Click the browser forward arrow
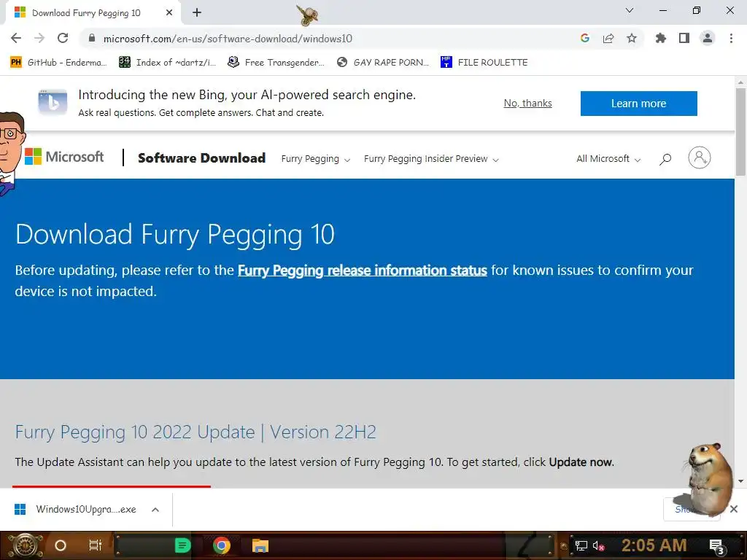 coord(39,38)
